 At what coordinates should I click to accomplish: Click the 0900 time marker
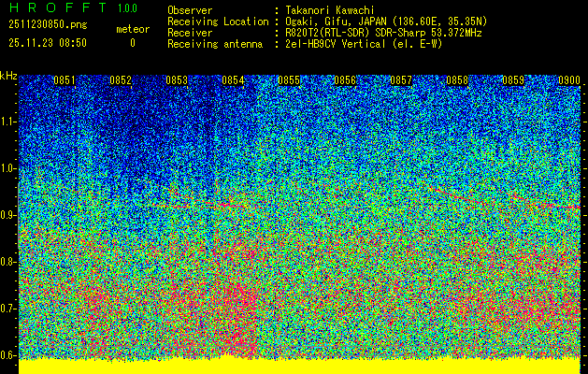569,80
